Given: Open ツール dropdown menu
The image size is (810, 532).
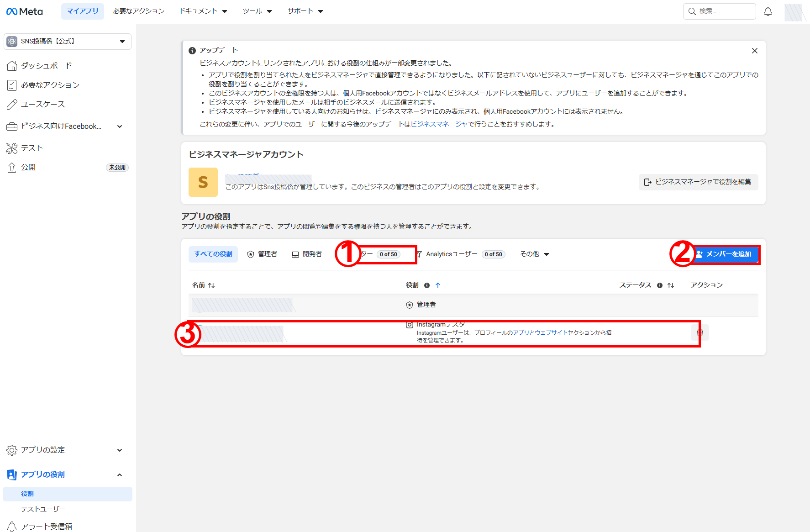Looking at the screenshot, I should tap(257, 11).
